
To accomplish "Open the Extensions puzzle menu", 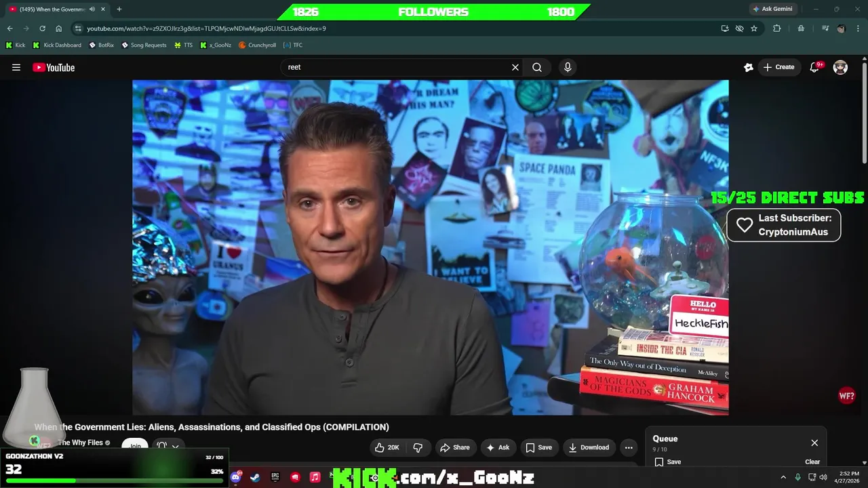I will (777, 28).
